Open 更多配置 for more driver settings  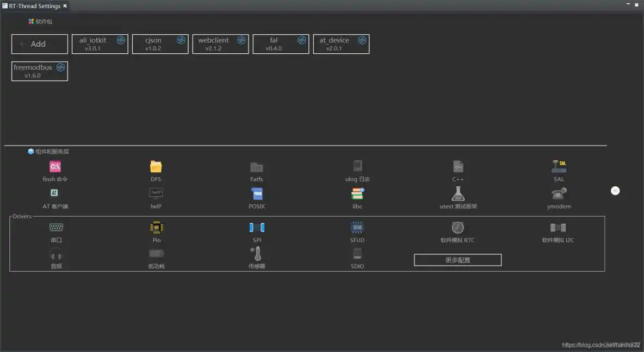pos(457,260)
